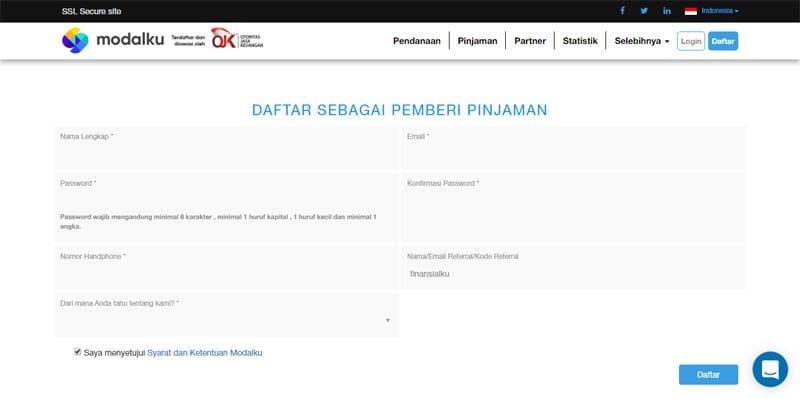Toggle the Syarat dan Ketentuan agreement checkbox
Image resolution: width=800 pixels, height=399 pixels.
(78, 352)
